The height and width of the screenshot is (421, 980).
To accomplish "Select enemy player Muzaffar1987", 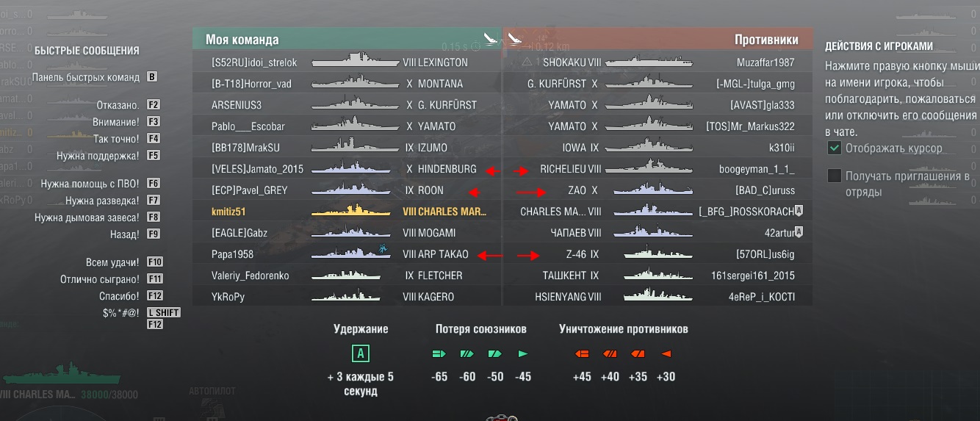I will pyautogui.click(x=765, y=62).
